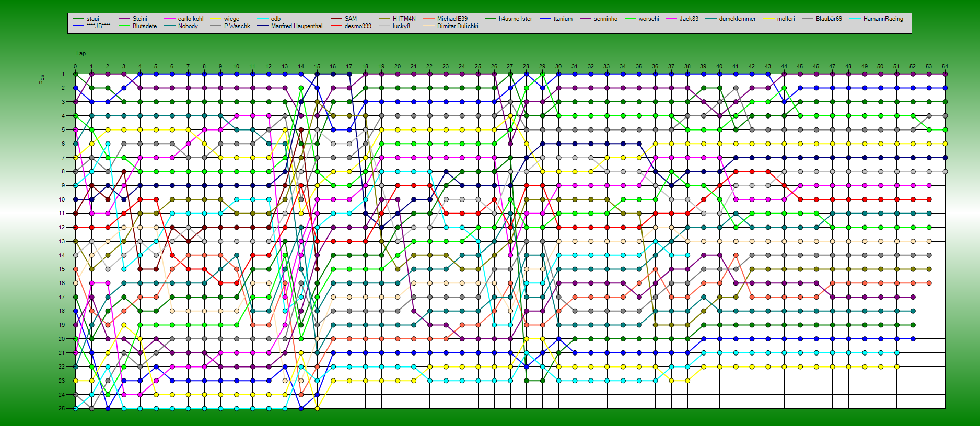Viewport: 980px width, 426px height.
Task: Click the yellow line swatch beside 'wiege'
Action: pyautogui.click(x=216, y=19)
